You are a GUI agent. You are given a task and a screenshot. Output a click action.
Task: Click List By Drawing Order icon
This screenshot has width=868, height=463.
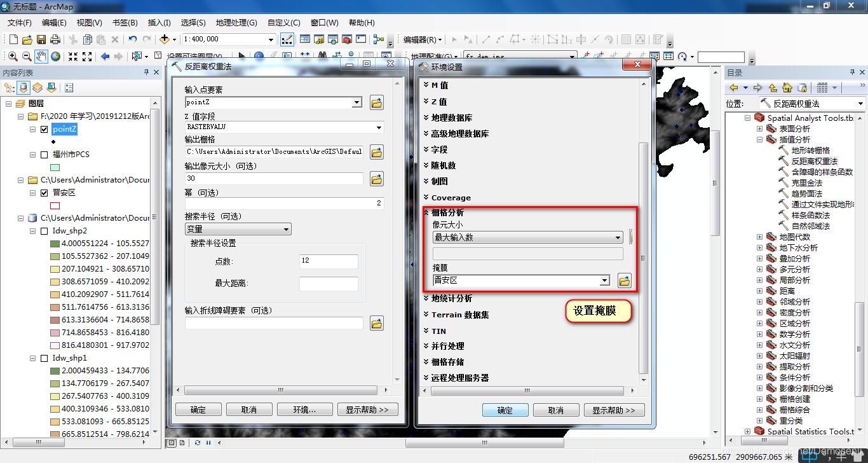(x=10, y=88)
